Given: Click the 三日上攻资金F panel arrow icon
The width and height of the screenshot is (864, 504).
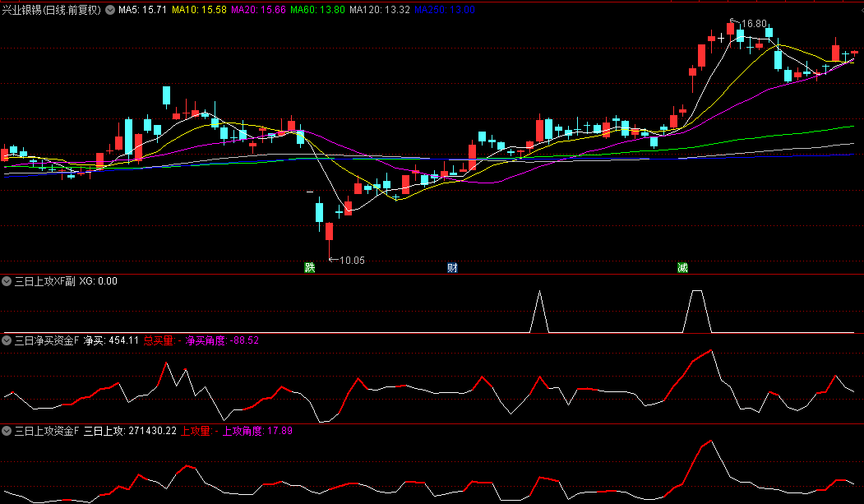Looking at the screenshot, I should 7,430.
